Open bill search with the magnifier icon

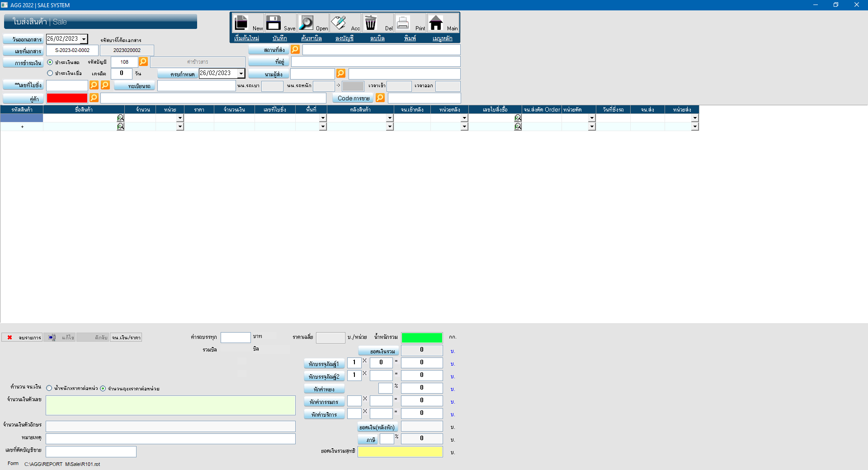(306, 23)
